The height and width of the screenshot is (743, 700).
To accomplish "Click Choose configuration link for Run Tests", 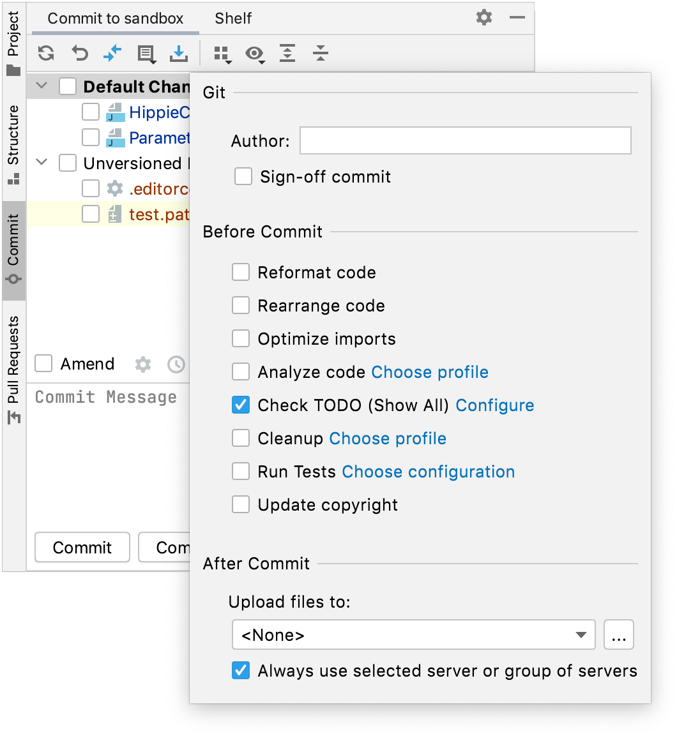I will pos(429,472).
